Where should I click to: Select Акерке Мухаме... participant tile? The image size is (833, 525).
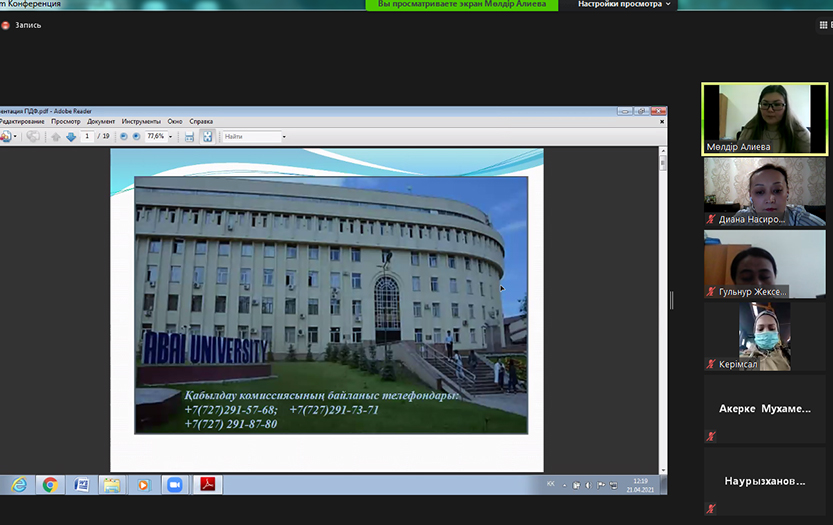point(764,409)
